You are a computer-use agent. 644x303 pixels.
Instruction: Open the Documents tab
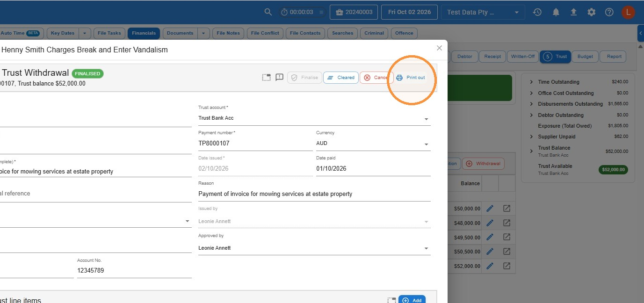[x=180, y=33]
